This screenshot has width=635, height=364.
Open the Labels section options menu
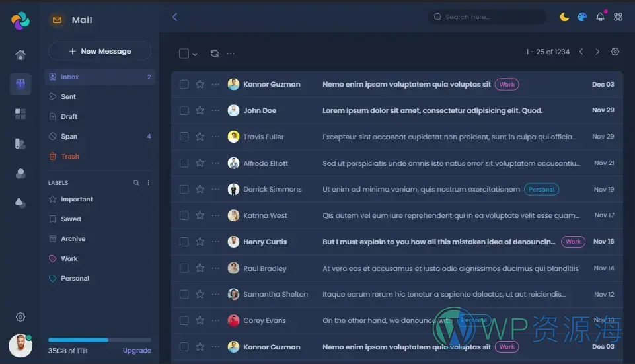pyautogui.click(x=148, y=183)
